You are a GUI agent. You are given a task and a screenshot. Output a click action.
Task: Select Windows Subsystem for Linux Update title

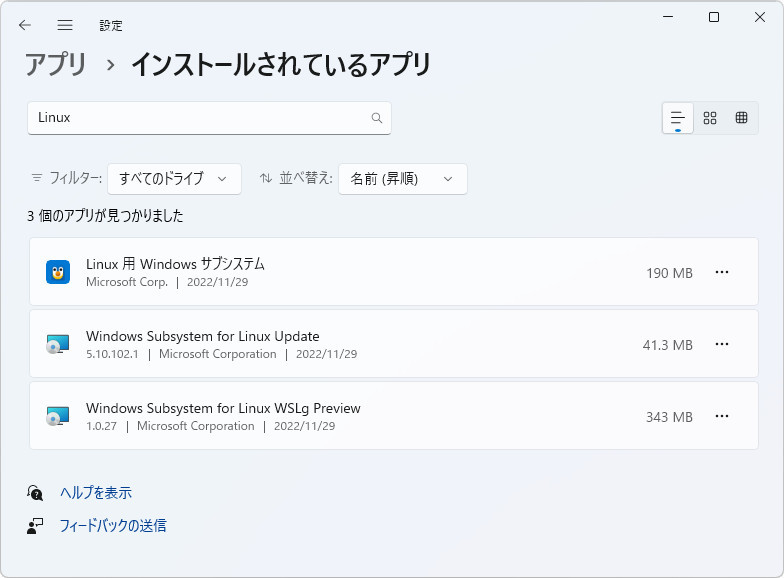(202, 336)
